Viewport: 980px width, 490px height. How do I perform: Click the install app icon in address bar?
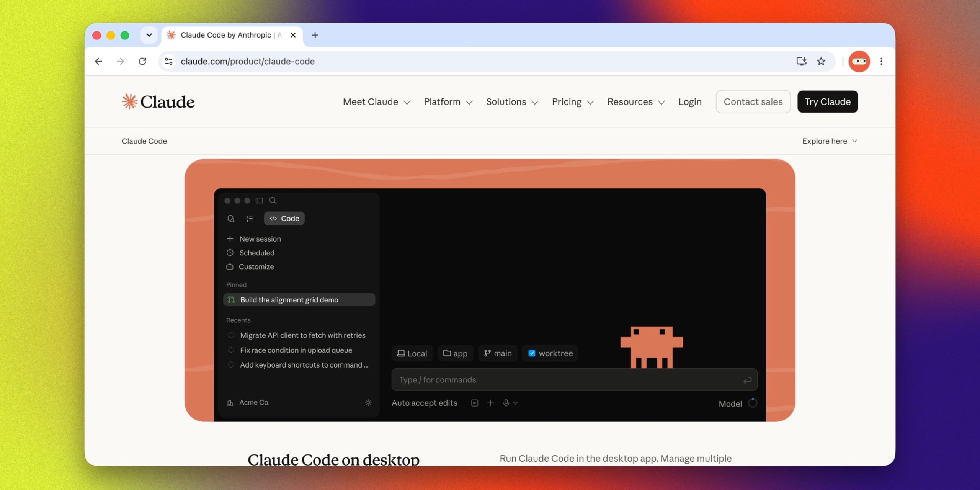point(801,61)
